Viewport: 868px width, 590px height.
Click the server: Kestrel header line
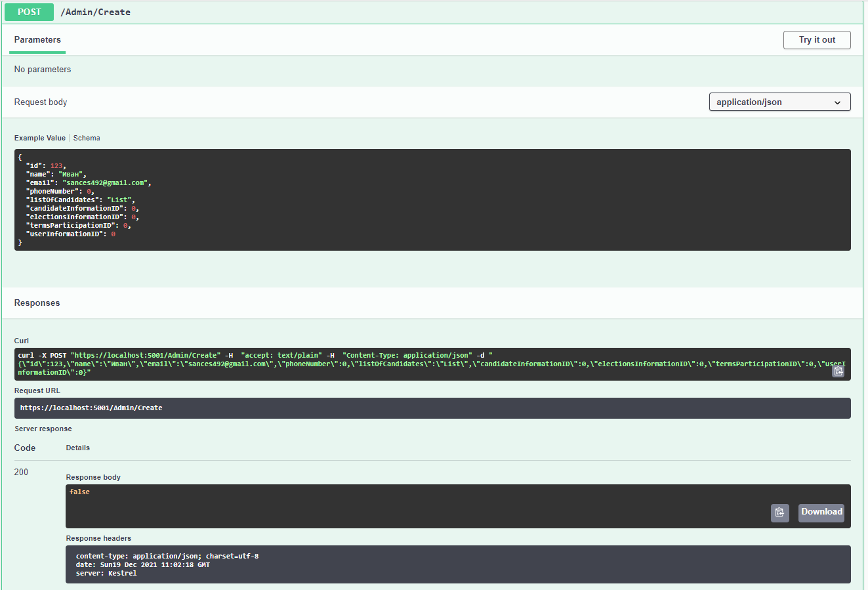[x=106, y=573]
